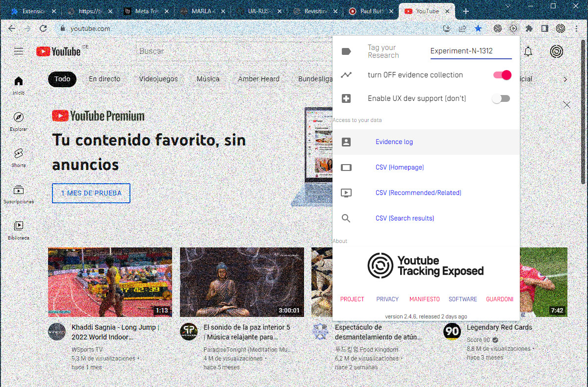Open the GUARDONI link

(500, 299)
